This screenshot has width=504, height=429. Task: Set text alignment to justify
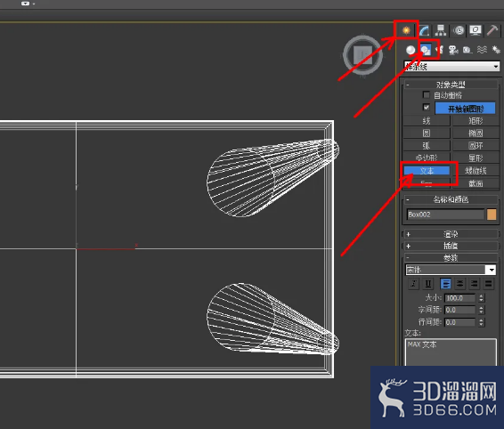[x=488, y=284]
